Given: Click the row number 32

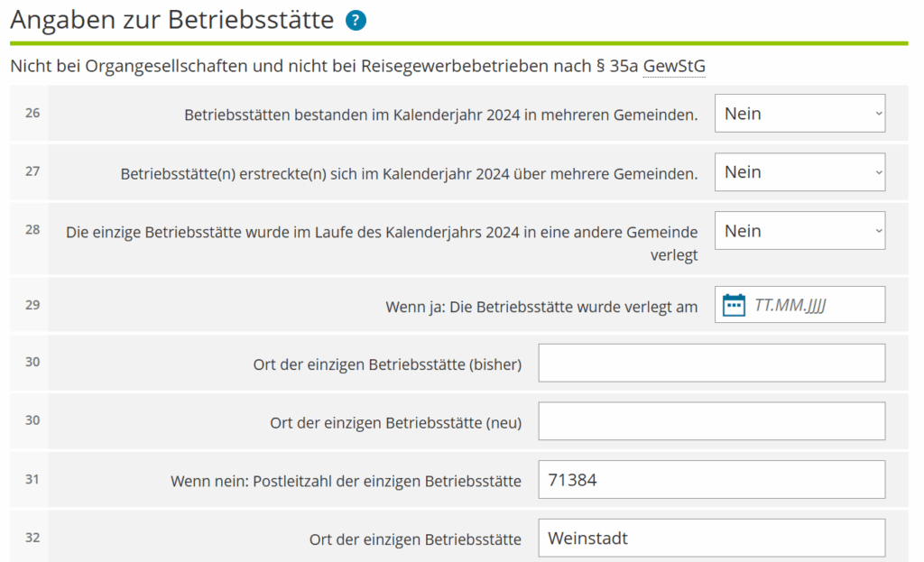Looking at the screenshot, I should tap(32, 538).
